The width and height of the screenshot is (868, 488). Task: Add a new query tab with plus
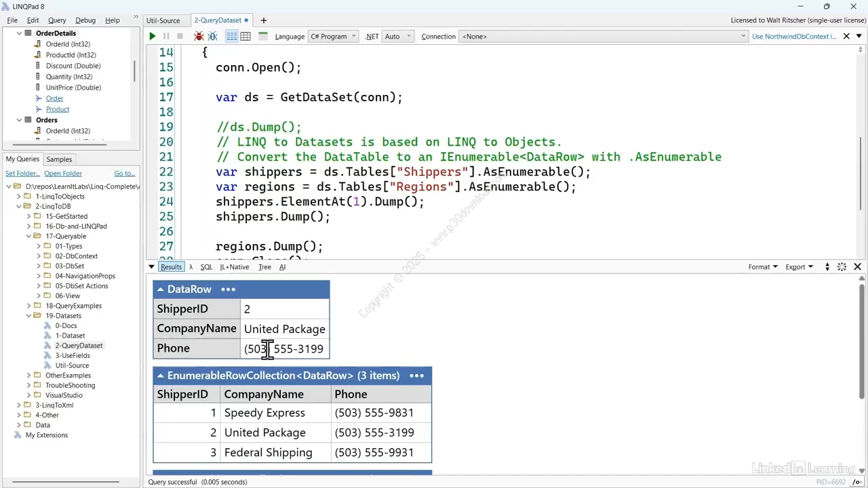click(x=264, y=20)
